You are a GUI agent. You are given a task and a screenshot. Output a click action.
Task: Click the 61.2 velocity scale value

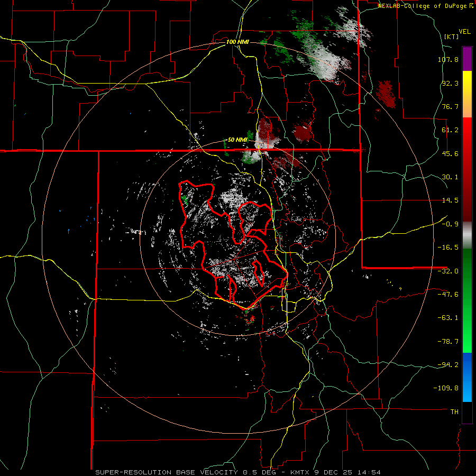(450, 130)
